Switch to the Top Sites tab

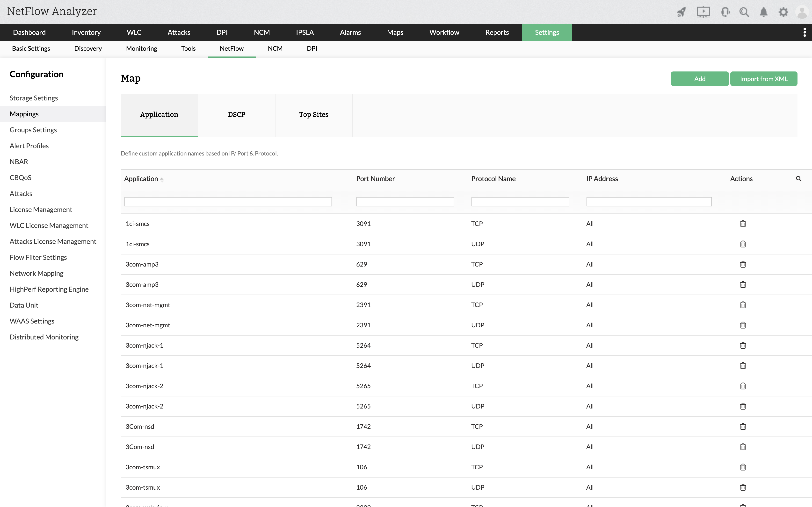(x=314, y=114)
